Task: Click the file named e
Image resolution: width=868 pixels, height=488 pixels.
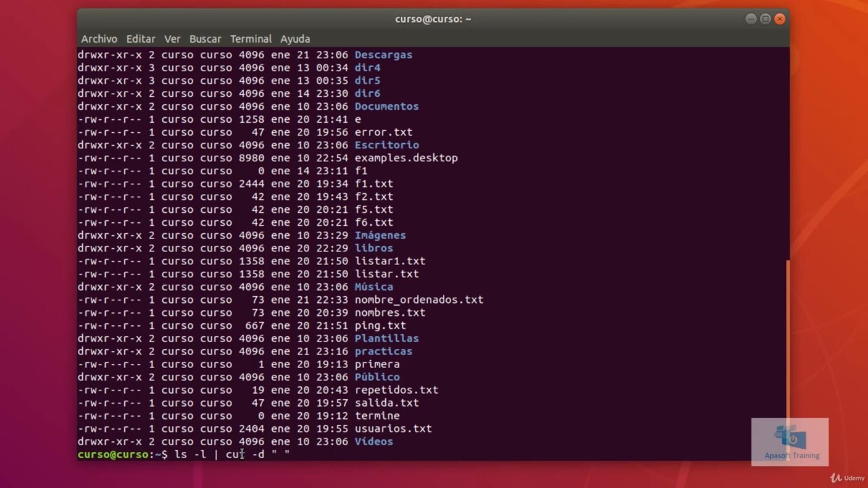Action: 358,119
